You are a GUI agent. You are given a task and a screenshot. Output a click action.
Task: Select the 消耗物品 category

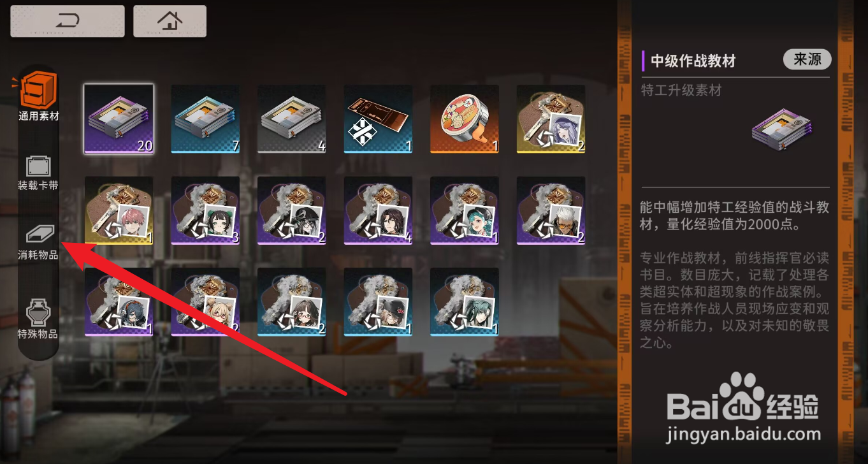(x=38, y=243)
